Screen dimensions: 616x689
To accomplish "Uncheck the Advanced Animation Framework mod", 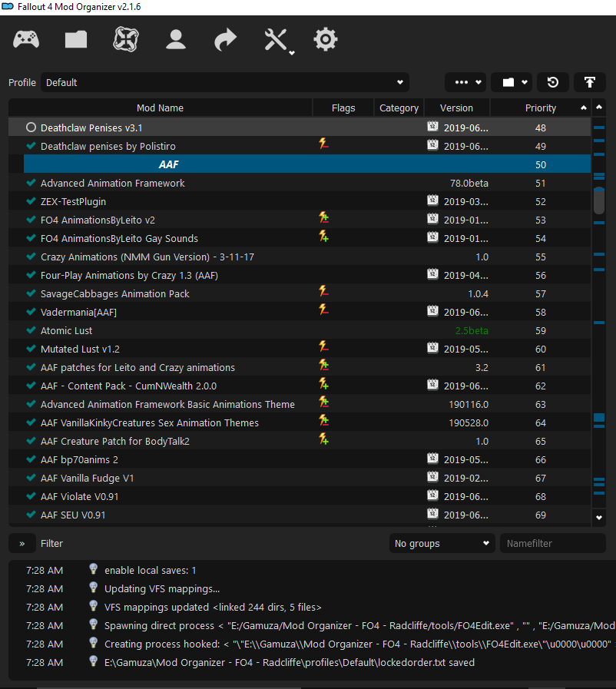I will (x=31, y=183).
